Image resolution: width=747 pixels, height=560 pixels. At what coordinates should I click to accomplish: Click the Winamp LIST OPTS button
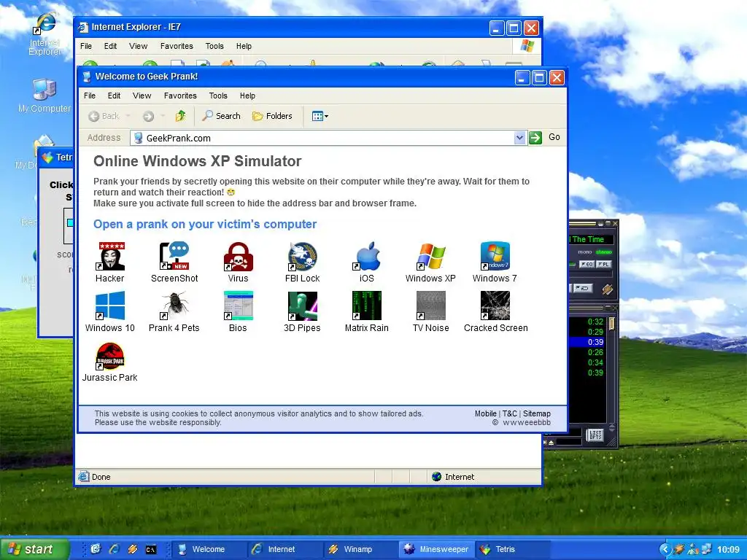[x=595, y=435]
